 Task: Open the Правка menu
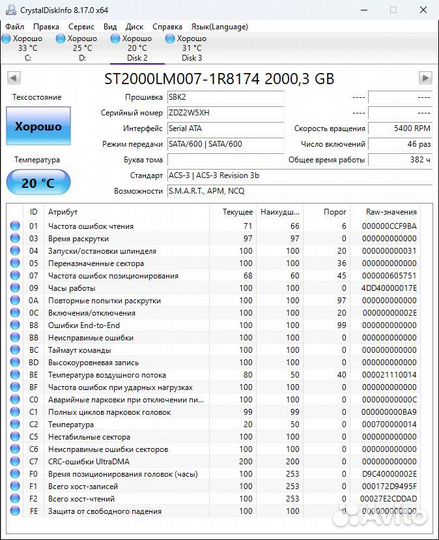pos(46,27)
